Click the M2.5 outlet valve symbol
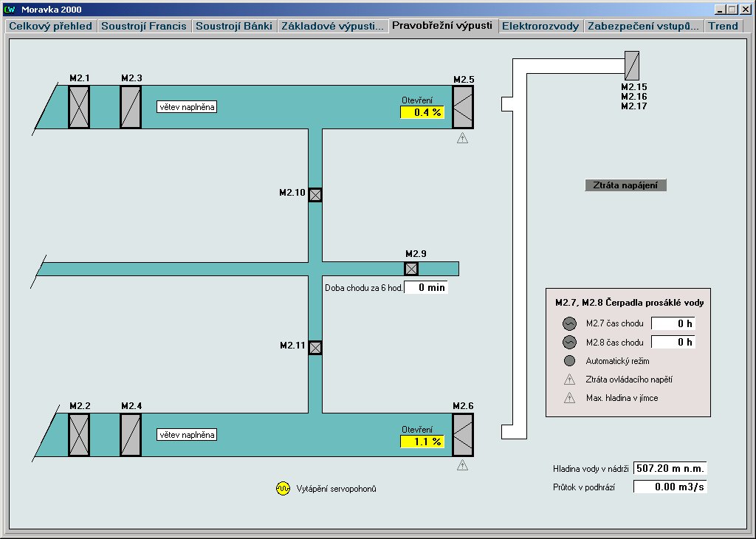This screenshot has width=756, height=539. (463, 107)
